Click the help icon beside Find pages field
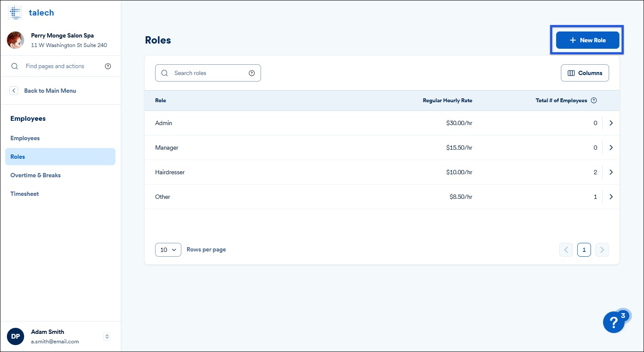The image size is (644, 352). 108,66
